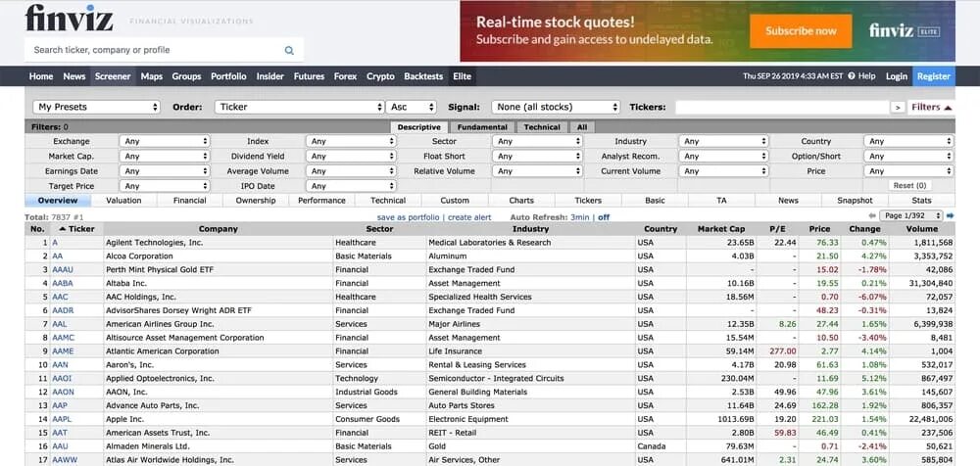Open the Futures menu item

coord(309,76)
